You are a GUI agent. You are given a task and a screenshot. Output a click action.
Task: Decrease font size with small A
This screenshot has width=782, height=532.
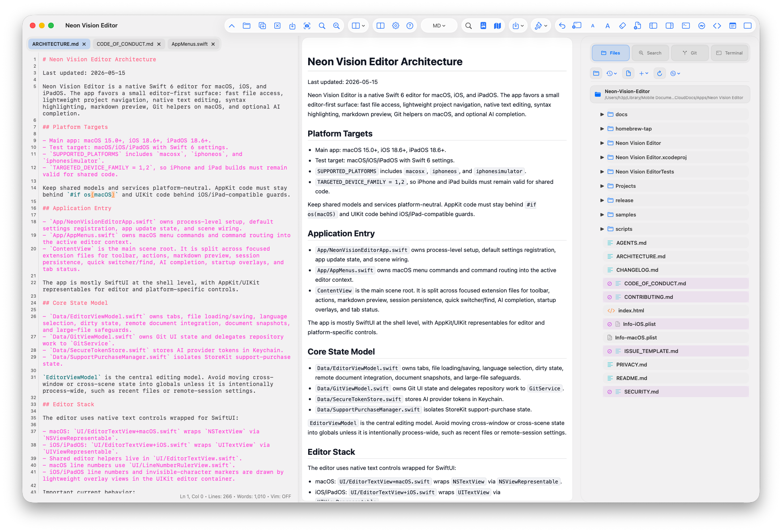click(592, 26)
